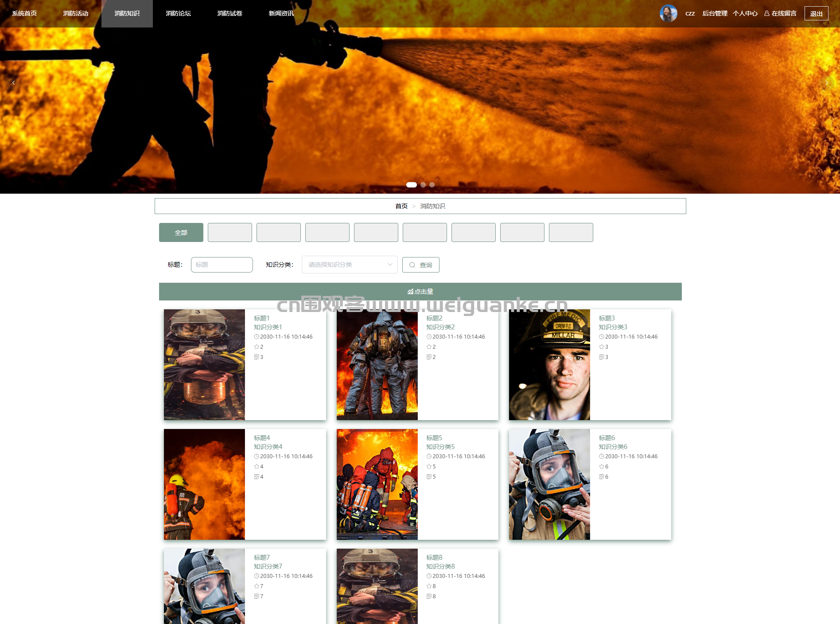Click the 知识分类7 text

click(268, 566)
